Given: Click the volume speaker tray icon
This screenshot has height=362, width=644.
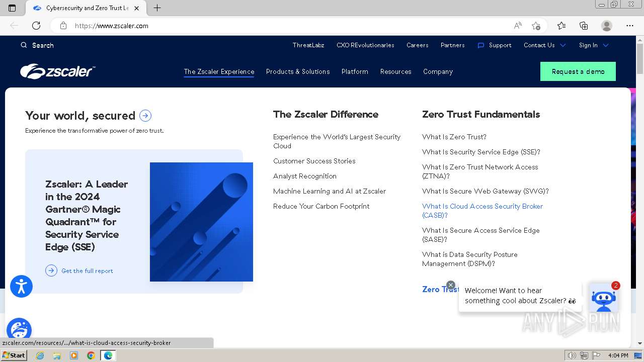Looking at the screenshot, I should 572,355.
